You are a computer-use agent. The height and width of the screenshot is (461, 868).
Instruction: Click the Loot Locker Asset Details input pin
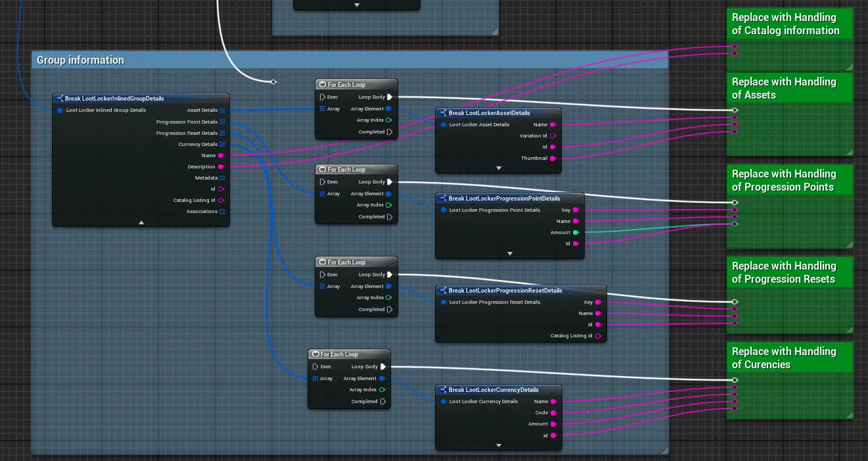(444, 124)
